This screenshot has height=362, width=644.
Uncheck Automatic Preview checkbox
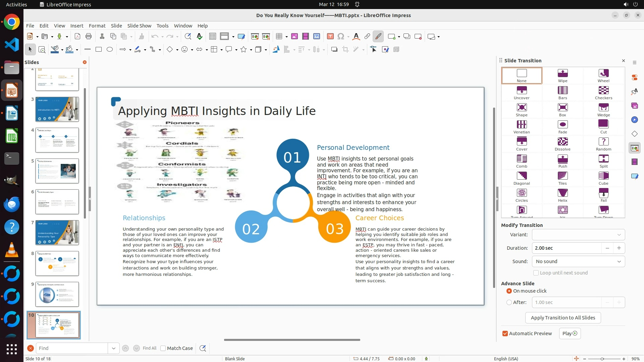(505, 334)
